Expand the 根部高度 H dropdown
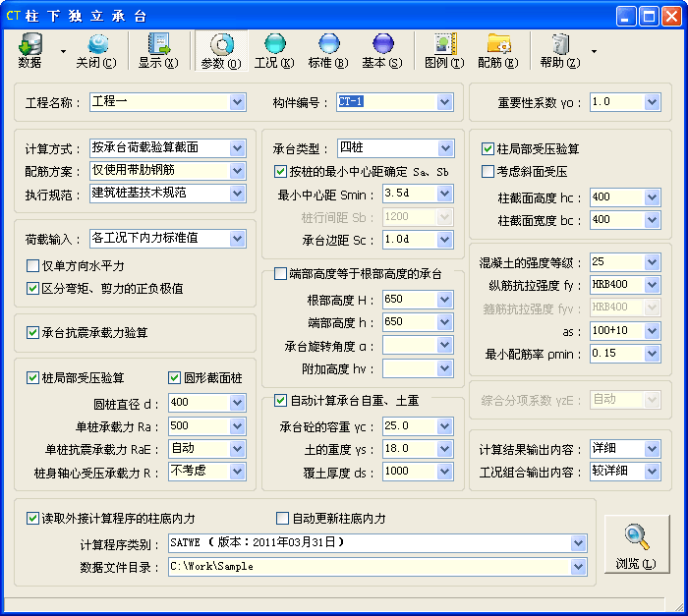This screenshot has width=688, height=616. click(x=444, y=300)
